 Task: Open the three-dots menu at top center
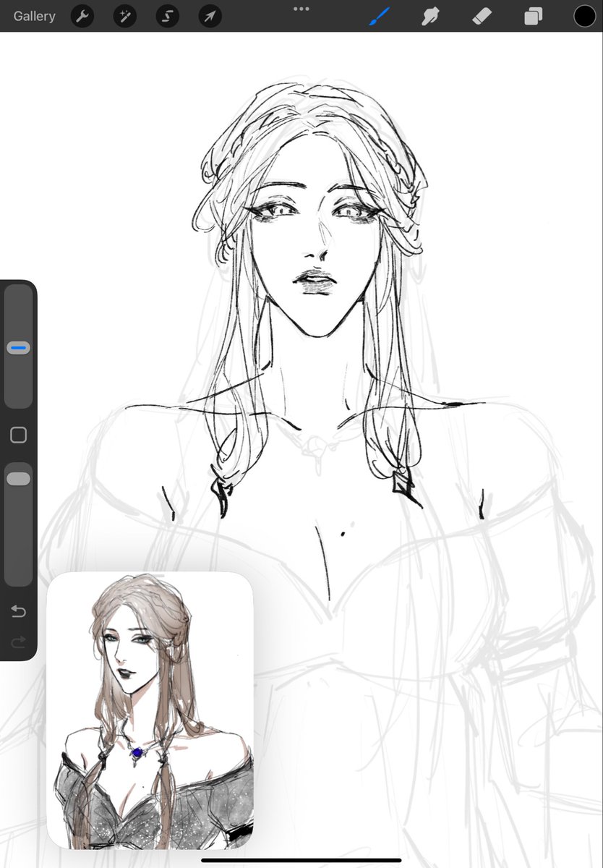pos(301,9)
